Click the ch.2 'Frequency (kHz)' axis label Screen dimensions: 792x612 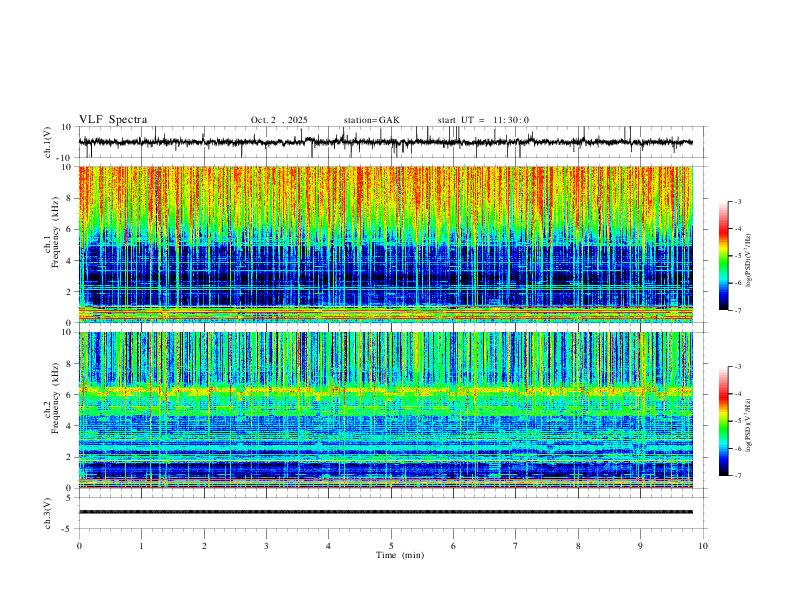[55, 398]
